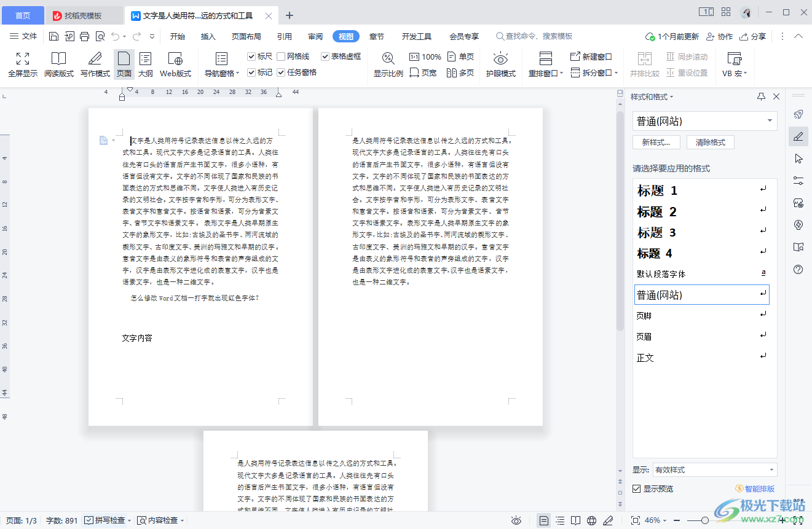Open the settings sliders icon in sidebar
The image size is (812, 529).
(x=798, y=181)
